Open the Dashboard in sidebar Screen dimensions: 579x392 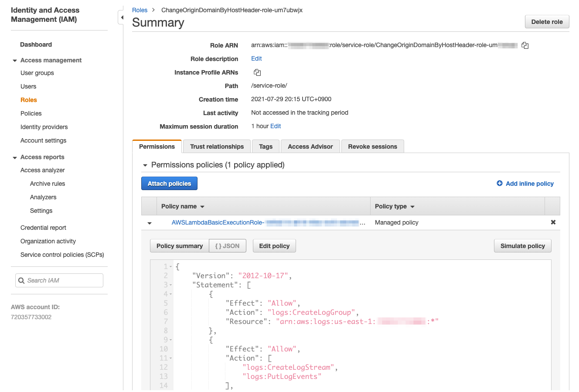click(36, 44)
